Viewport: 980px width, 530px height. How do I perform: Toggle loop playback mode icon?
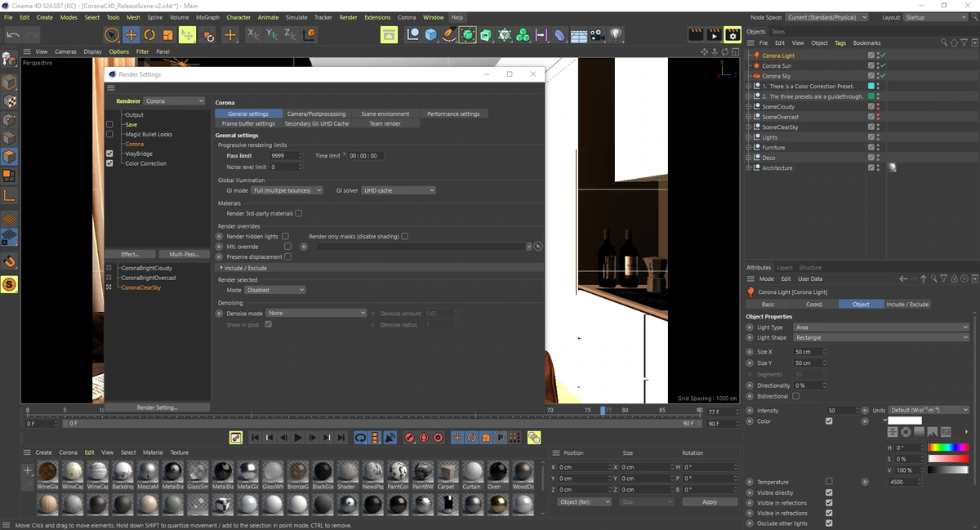[x=360, y=438]
